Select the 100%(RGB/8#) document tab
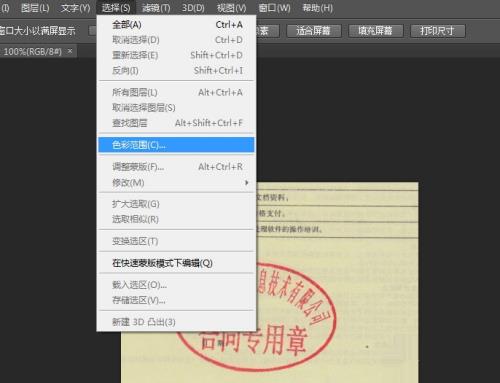The height and width of the screenshot is (383, 500). click(33, 52)
